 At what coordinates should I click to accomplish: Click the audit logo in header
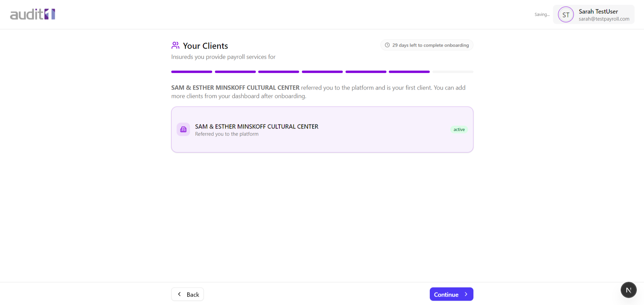[33, 14]
